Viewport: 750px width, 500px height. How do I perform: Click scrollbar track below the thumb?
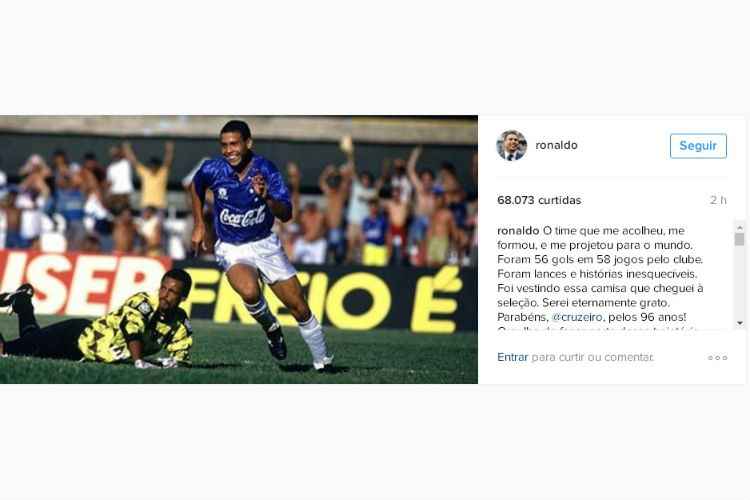click(x=740, y=282)
